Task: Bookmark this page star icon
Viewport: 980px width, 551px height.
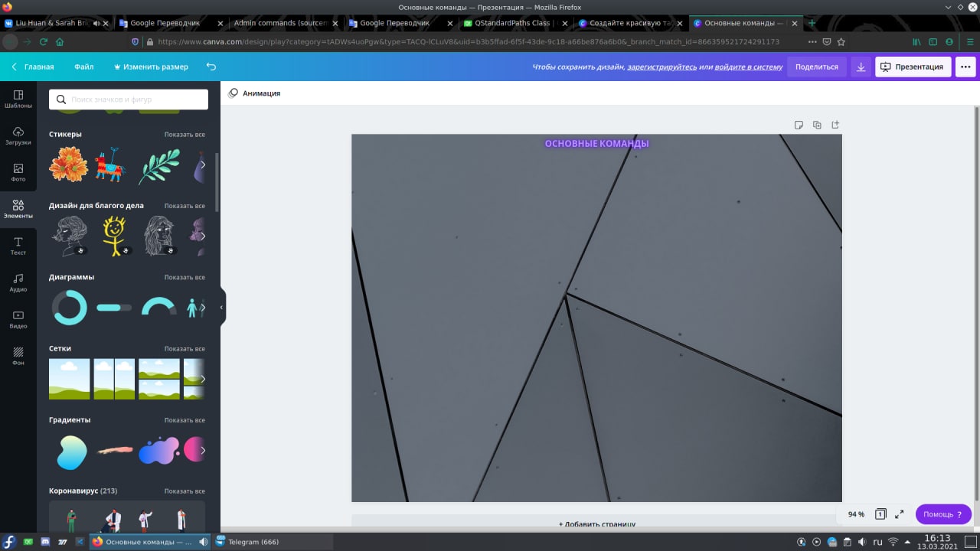Action: (841, 41)
